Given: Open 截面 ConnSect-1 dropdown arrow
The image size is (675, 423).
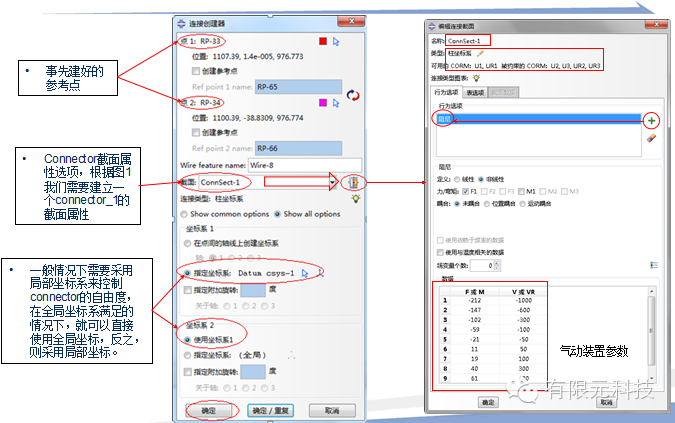Looking at the screenshot, I should pyautogui.click(x=333, y=182).
